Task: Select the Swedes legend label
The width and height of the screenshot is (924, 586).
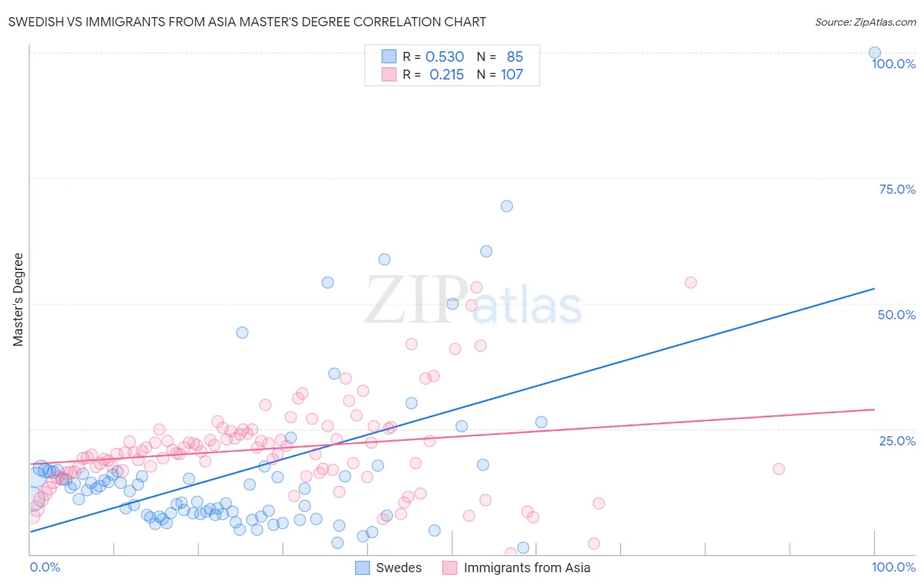Action: 399,568
